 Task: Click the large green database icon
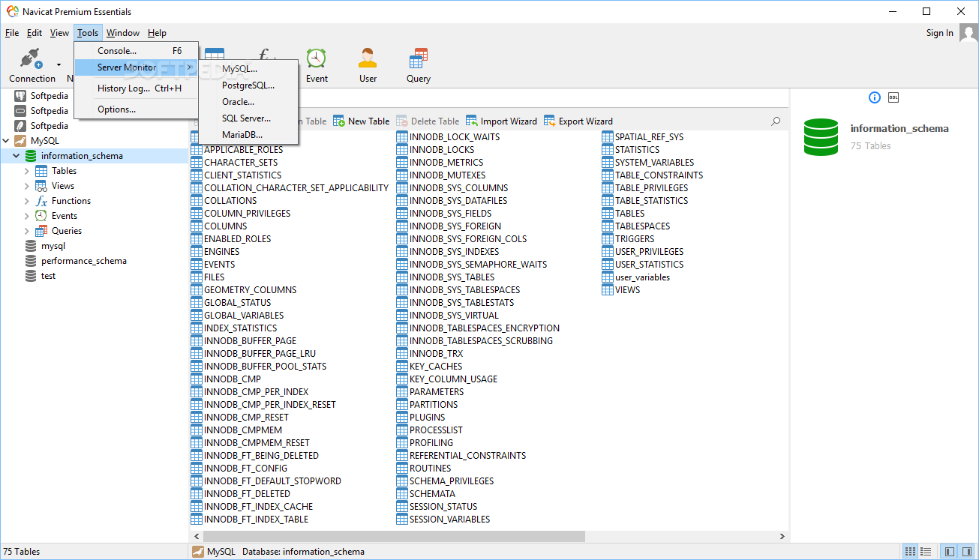[x=821, y=136]
